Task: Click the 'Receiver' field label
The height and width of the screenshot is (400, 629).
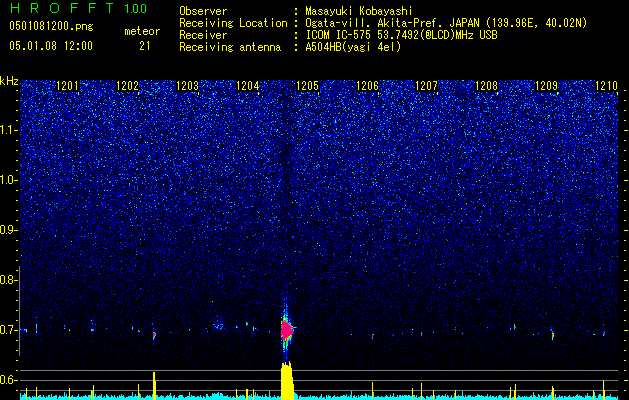Action: click(203, 35)
